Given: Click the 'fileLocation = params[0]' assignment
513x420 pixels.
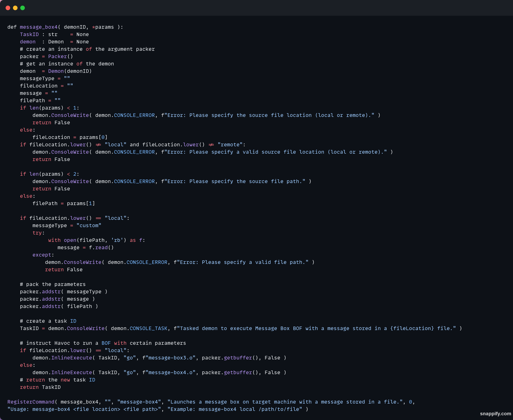Looking at the screenshot, I should (70, 137).
